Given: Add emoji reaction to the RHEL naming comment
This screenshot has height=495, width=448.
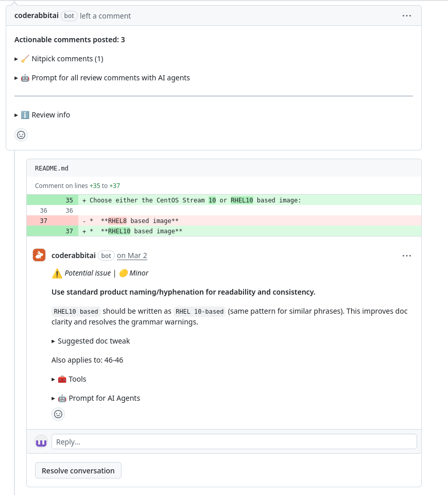Looking at the screenshot, I should click(58, 414).
